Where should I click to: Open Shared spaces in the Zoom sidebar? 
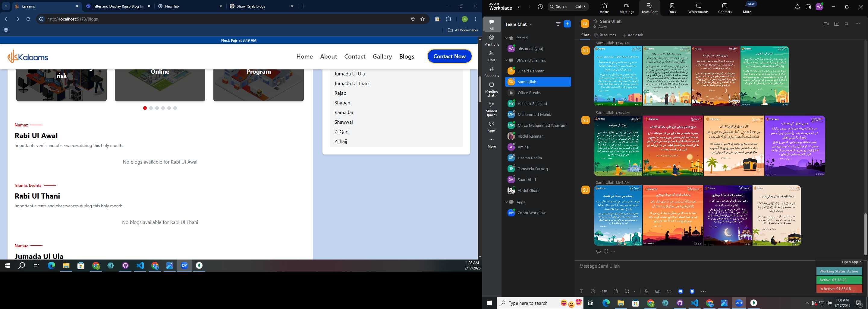point(492,109)
